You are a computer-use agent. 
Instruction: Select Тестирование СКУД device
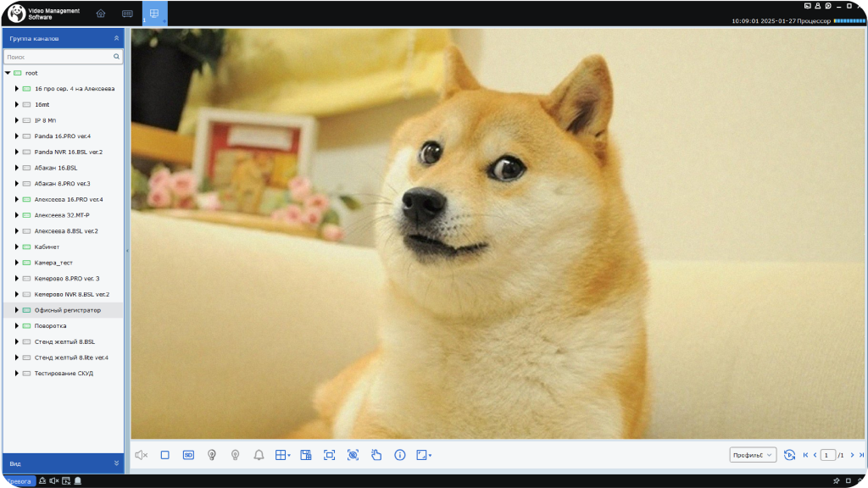click(64, 374)
